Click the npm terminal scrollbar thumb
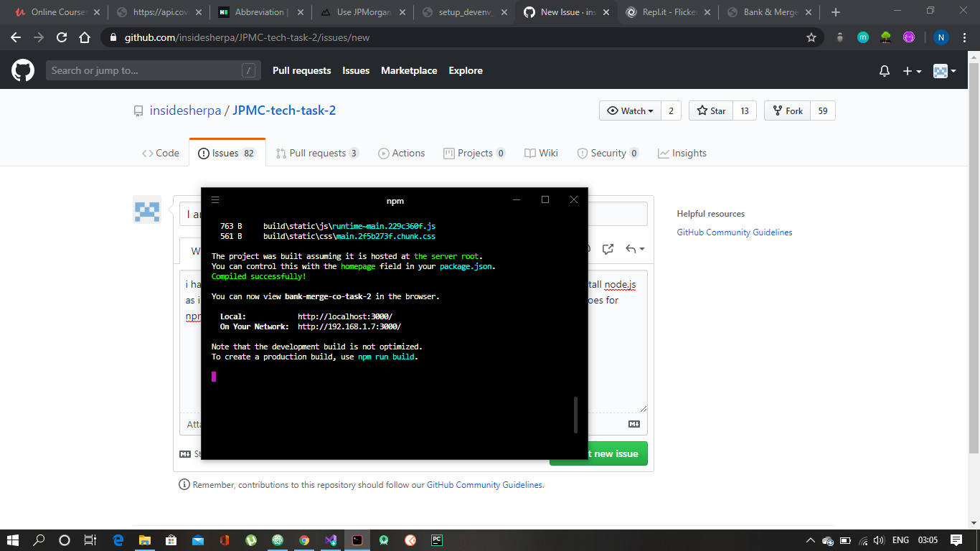The height and width of the screenshot is (551, 980). [x=575, y=415]
